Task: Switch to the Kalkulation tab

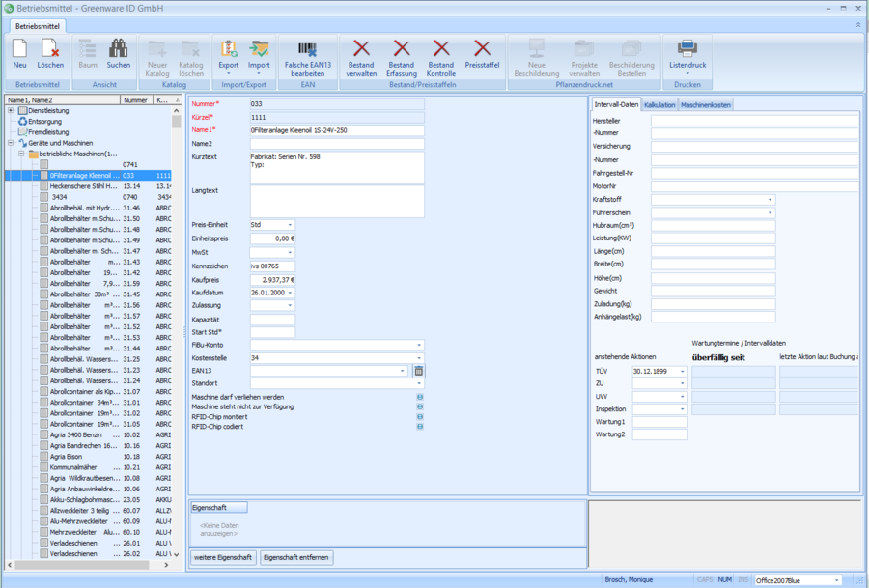Action: point(659,104)
